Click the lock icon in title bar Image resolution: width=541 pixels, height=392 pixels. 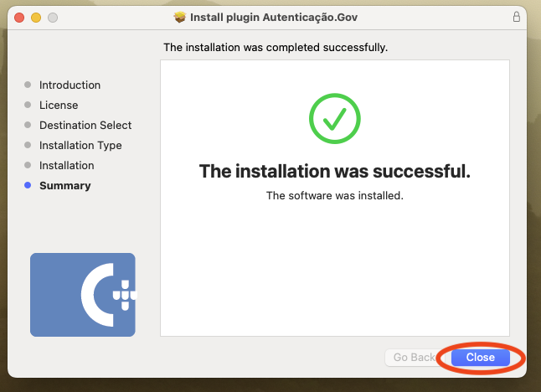pyautogui.click(x=516, y=17)
